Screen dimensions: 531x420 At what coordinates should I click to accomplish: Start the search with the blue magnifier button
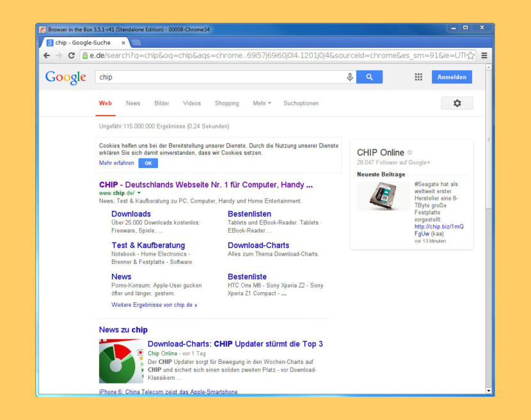[x=369, y=76]
